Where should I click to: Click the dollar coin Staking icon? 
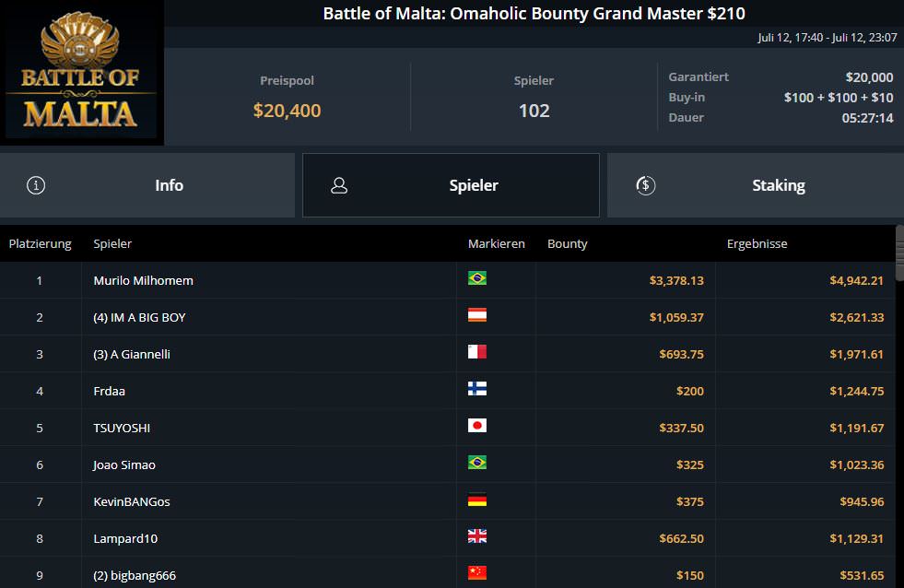(646, 185)
